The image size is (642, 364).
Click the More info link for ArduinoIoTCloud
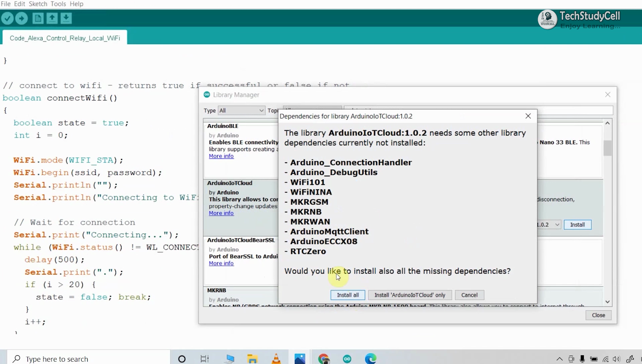coord(221,213)
